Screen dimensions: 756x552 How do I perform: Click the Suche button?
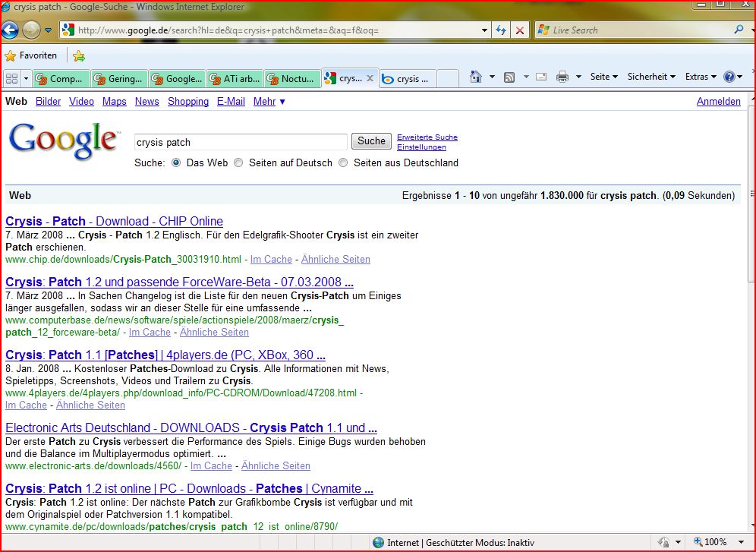[371, 140]
